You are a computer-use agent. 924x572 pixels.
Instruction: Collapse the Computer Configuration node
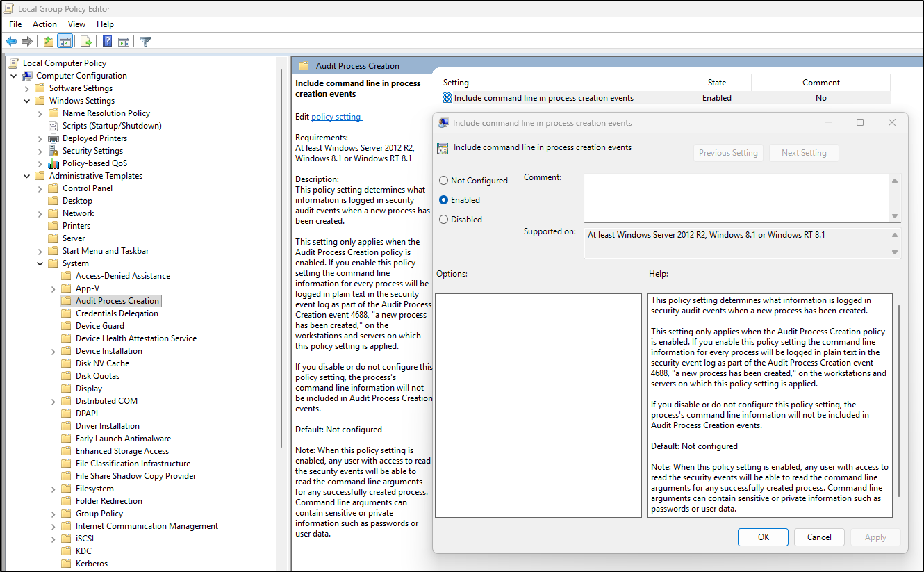pyautogui.click(x=13, y=76)
